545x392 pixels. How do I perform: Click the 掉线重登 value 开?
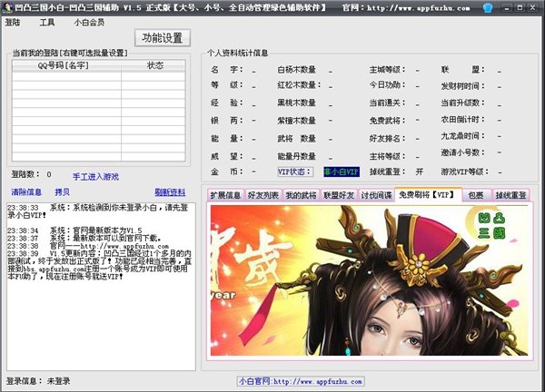tap(420, 171)
